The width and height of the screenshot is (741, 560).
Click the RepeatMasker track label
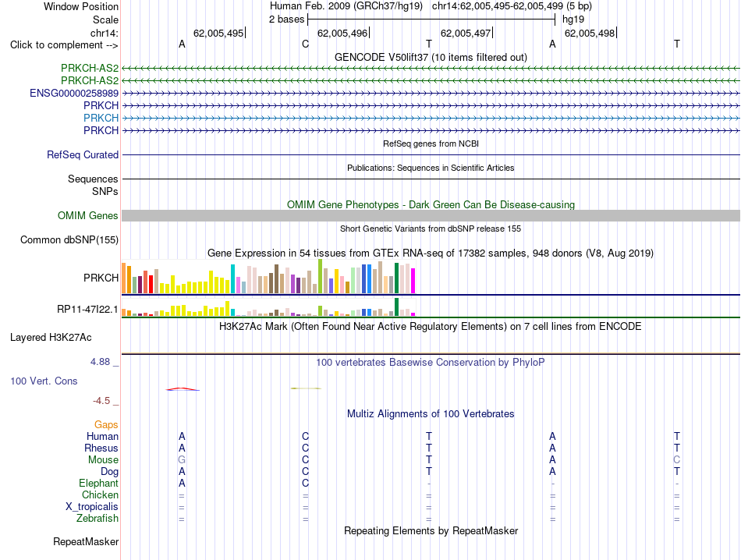86,541
